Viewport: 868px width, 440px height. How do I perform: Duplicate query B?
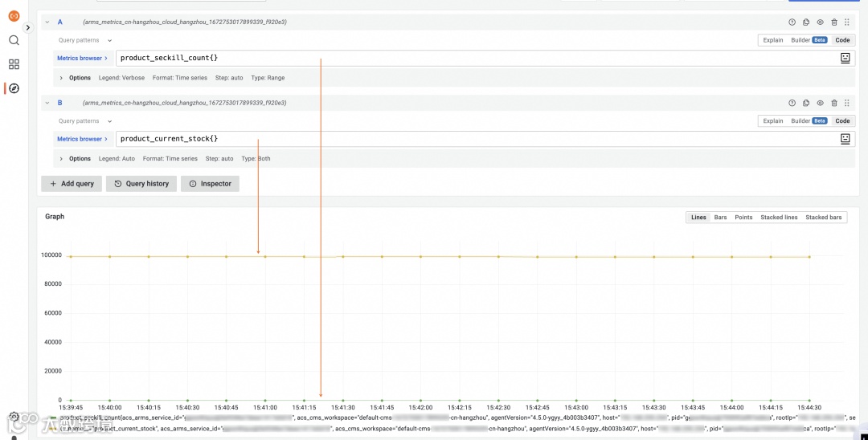[x=806, y=103]
